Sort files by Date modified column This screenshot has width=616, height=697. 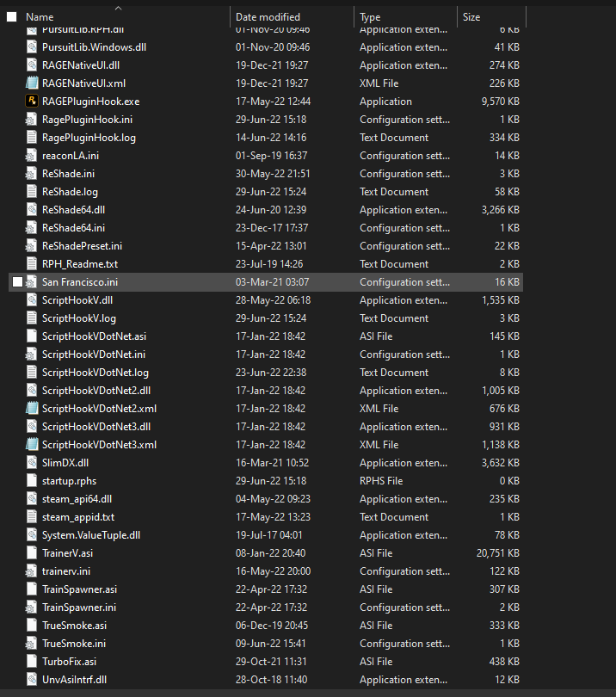268,17
